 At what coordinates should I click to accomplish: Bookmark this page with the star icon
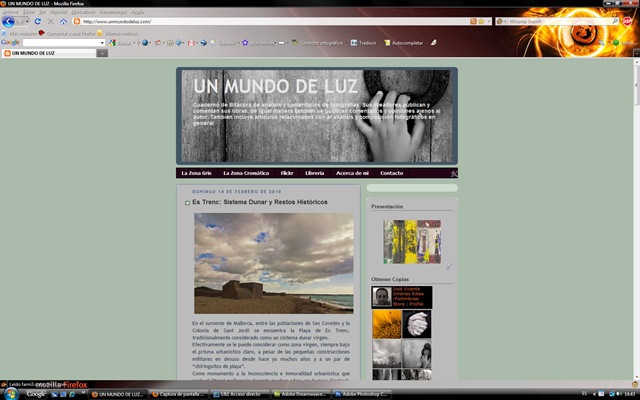click(481, 21)
